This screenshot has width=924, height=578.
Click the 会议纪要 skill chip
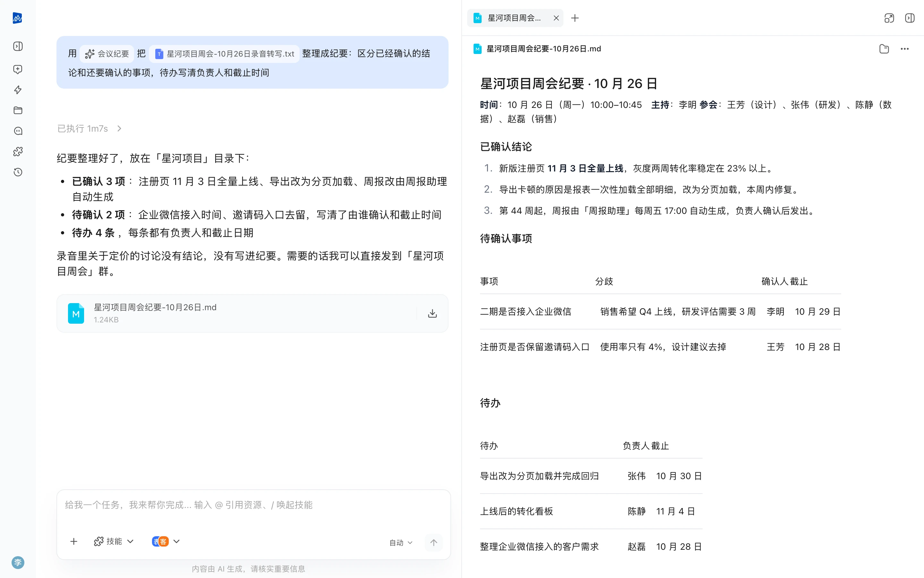pyautogui.click(x=107, y=54)
